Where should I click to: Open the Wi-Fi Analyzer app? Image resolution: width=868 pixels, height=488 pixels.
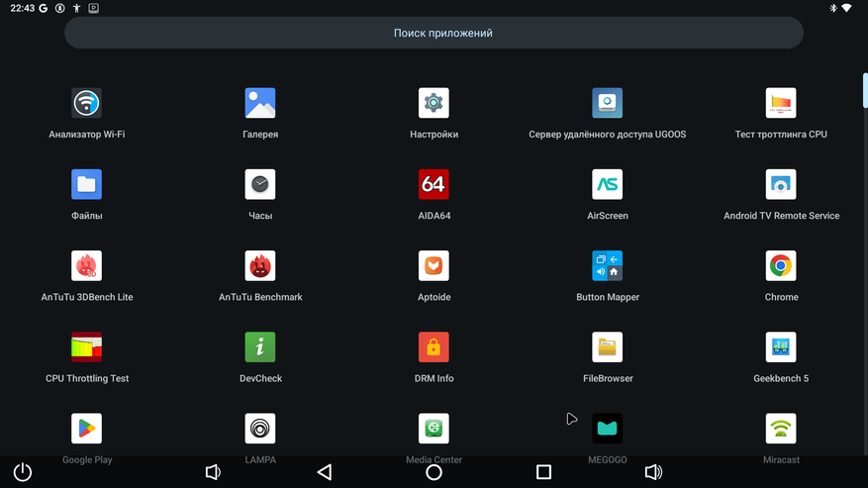coord(86,103)
